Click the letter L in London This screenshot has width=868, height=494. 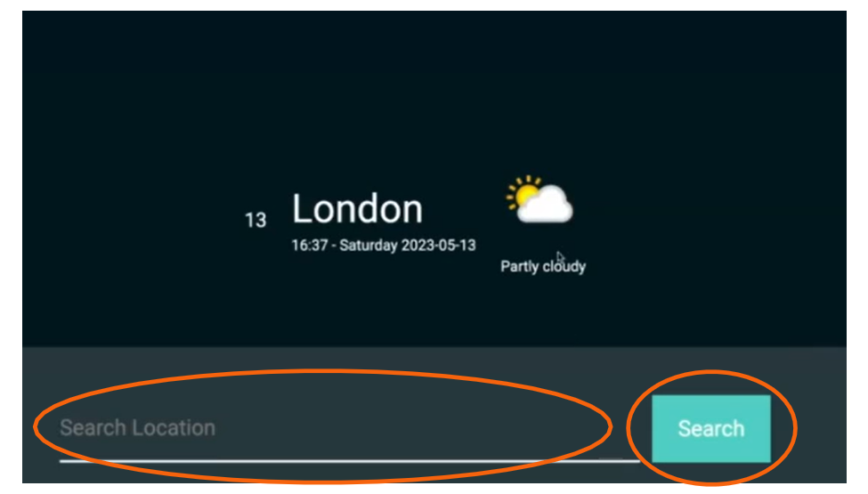[x=302, y=208]
